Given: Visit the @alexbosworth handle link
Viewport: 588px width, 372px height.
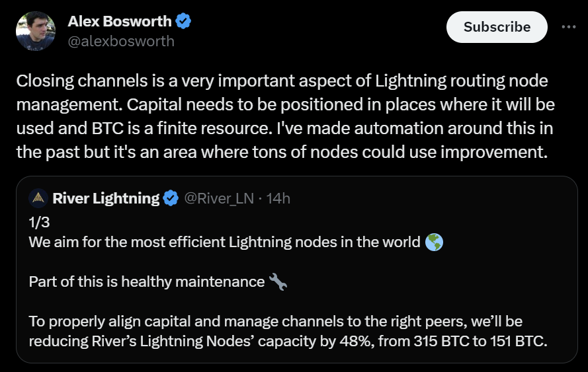Looking at the screenshot, I should click(x=121, y=41).
